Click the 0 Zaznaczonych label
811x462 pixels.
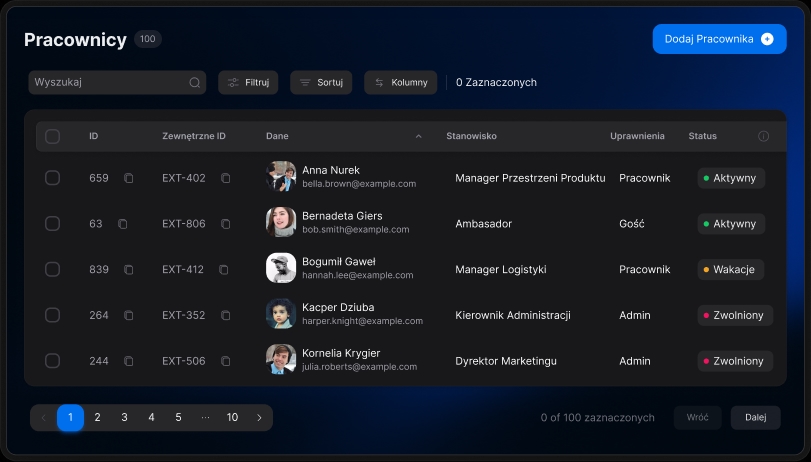click(496, 83)
